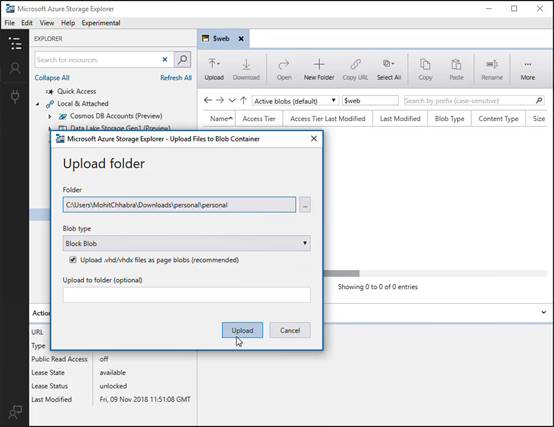Sort by Content Type column header
Viewport: 554px width, 427px height.
[498, 119]
